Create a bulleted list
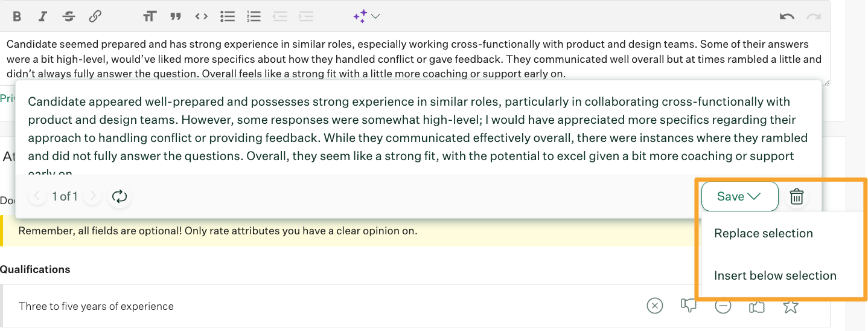868x331 pixels. (x=227, y=16)
